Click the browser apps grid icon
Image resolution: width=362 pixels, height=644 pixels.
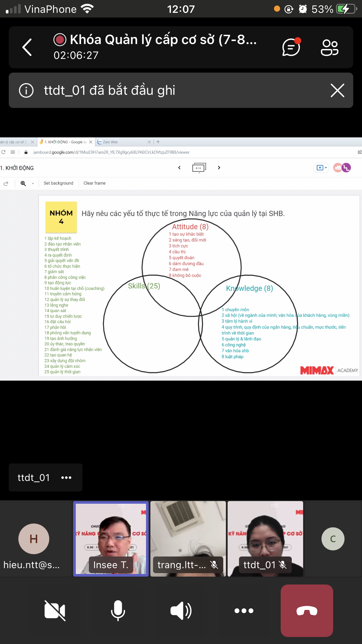pos(13,152)
